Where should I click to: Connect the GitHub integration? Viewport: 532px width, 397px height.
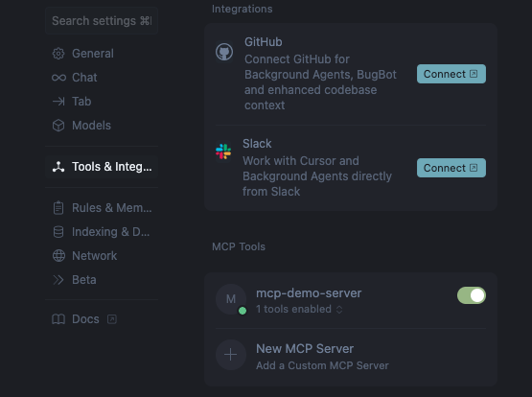tap(451, 74)
